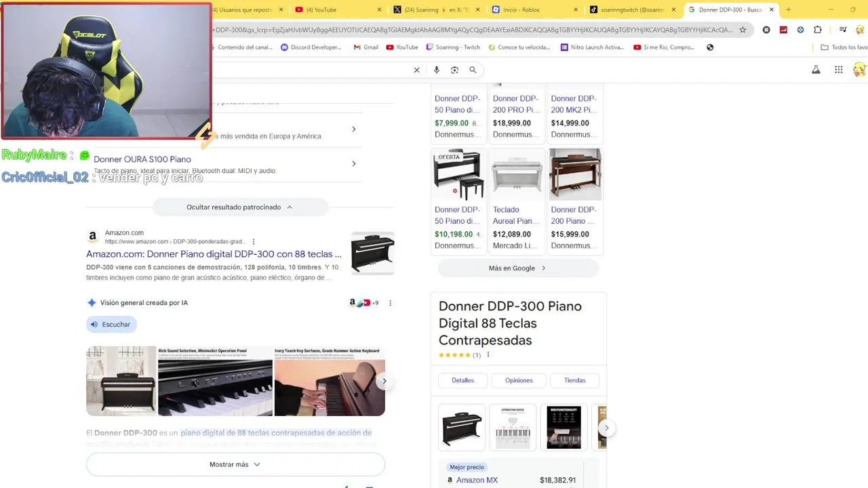
Task: Play the Escuchar audio button
Action: [111, 325]
